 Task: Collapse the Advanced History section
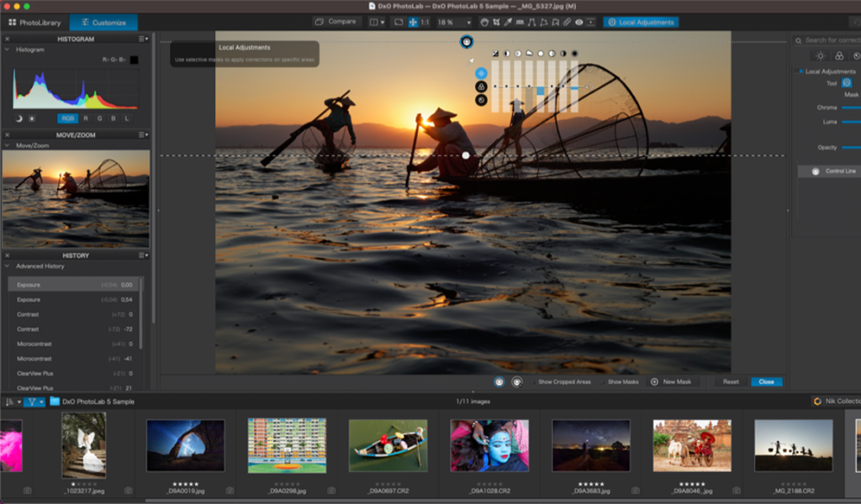[7, 266]
